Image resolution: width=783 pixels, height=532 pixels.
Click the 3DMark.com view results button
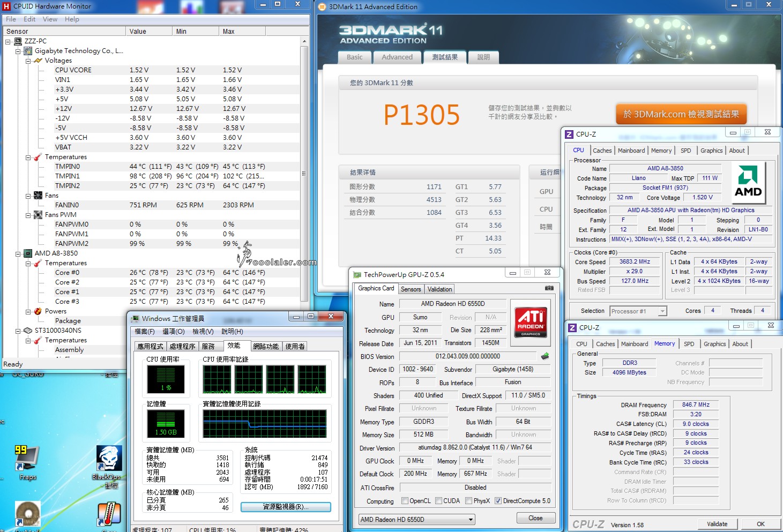coord(681,114)
